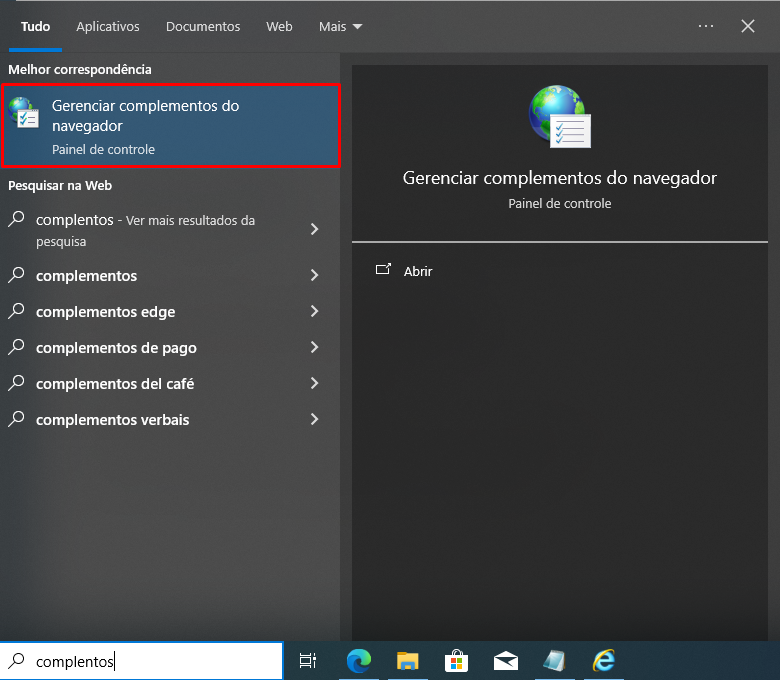
Task: Click the magnifier icon in the search box
Action: click(x=16, y=661)
